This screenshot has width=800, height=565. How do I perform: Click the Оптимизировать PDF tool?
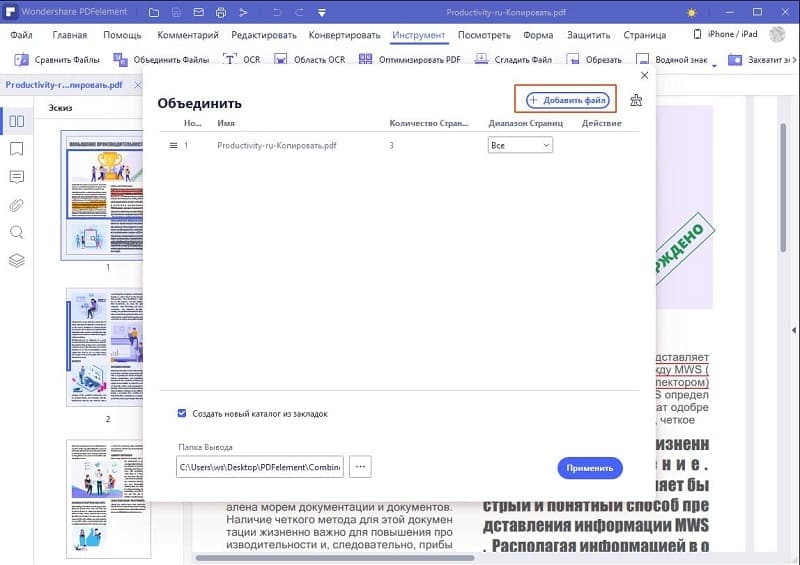[x=410, y=60]
